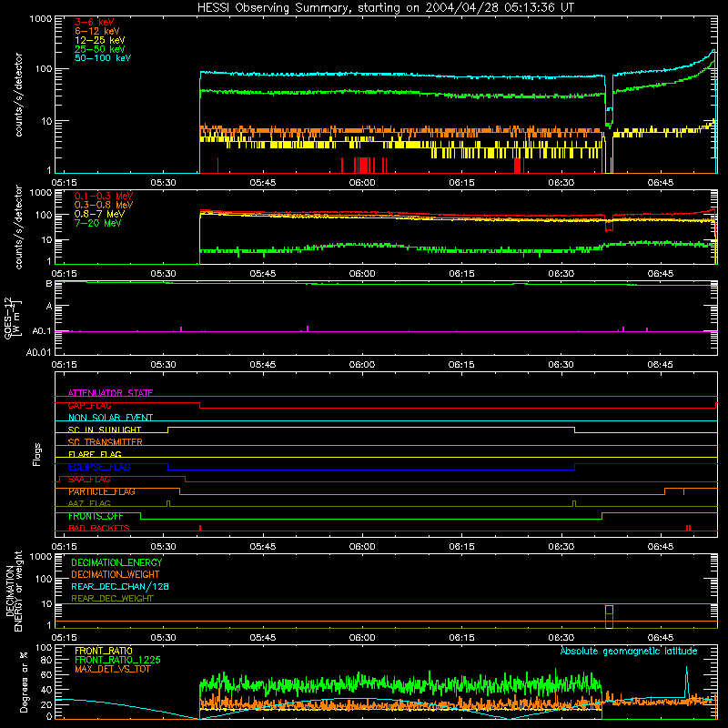Click the REAR_DEC_WEIGHT legend label

click(x=112, y=599)
